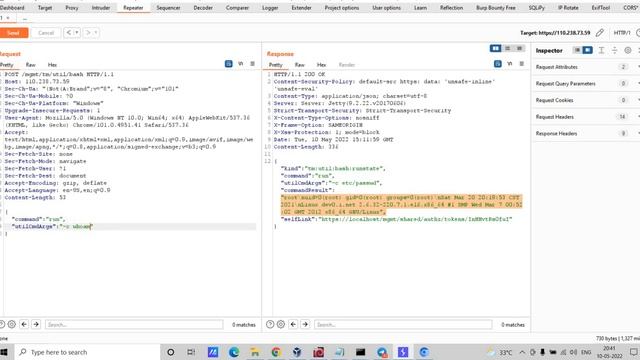This screenshot has width=640, height=360.
Task: Open the Dashboard tab
Action: tap(12, 8)
